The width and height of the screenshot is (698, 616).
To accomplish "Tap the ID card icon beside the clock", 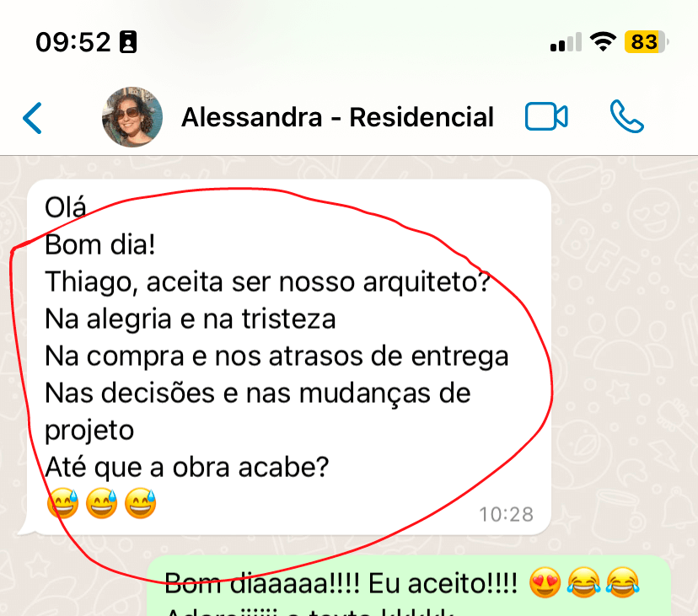I will (128, 42).
